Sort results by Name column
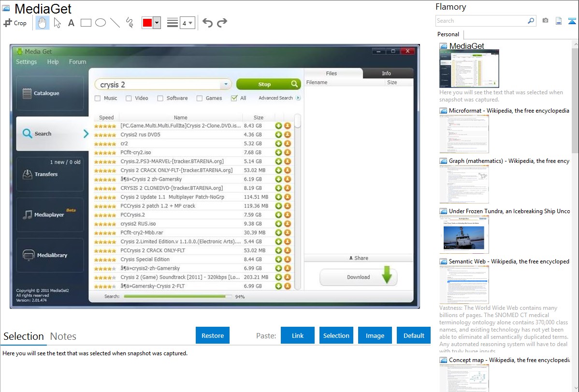Image resolution: width=579 pixels, height=392 pixels. (181, 117)
